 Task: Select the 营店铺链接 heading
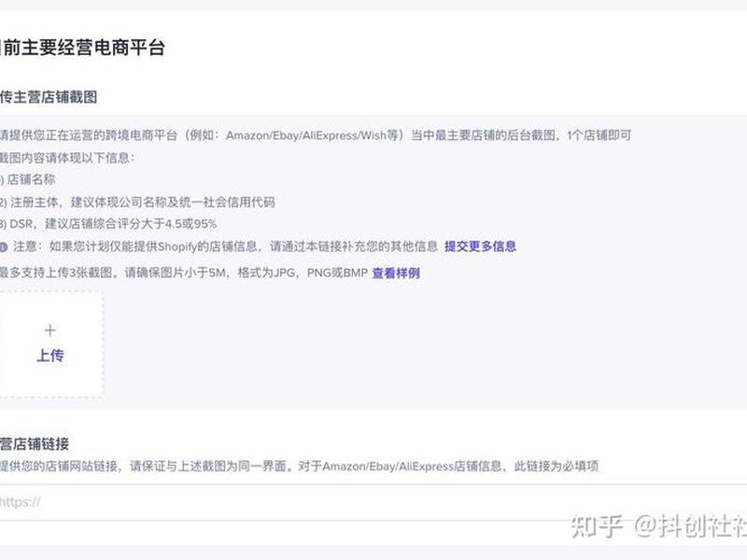(x=35, y=444)
